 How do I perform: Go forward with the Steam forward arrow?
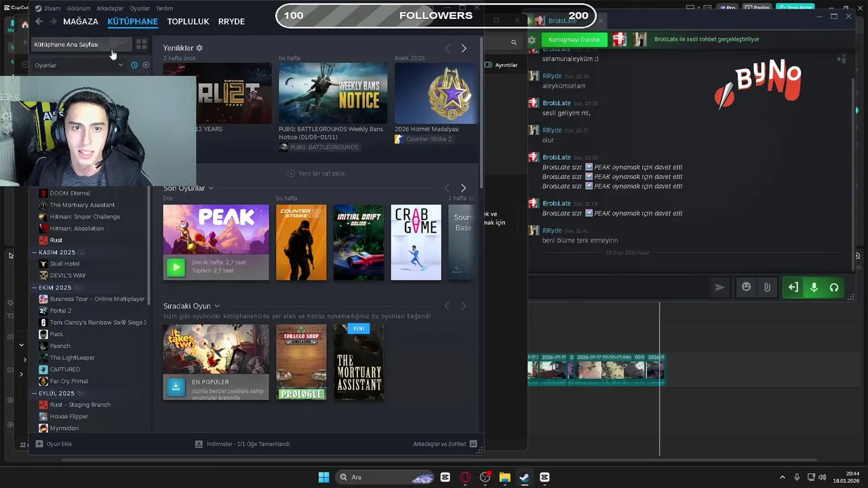coord(53,21)
